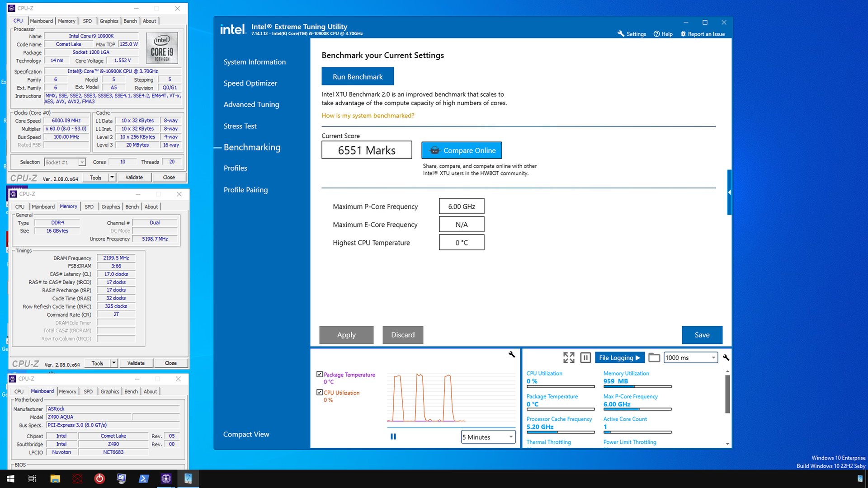The image size is (868, 488).
Task: Click Max P-Core Frequency bar
Action: pyautogui.click(x=637, y=409)
